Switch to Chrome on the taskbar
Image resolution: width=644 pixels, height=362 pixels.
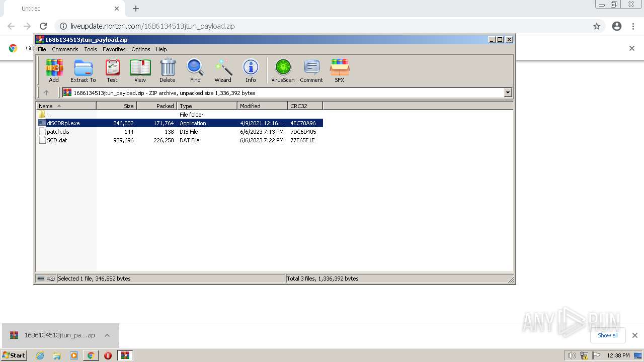point(91,355)
